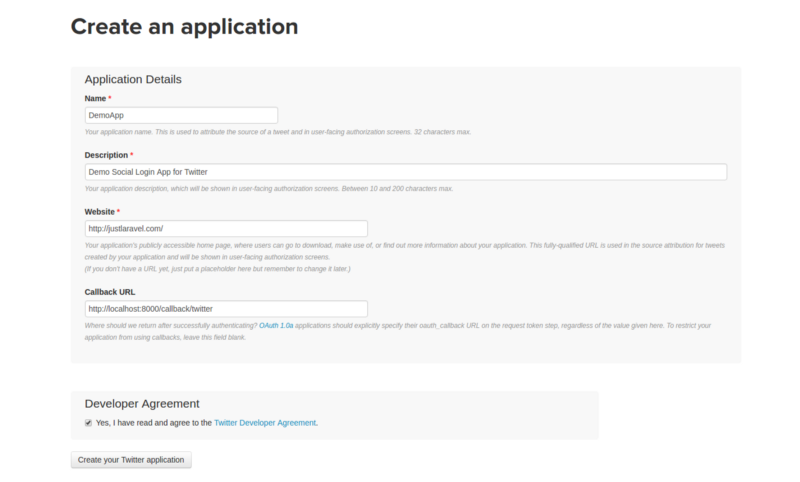Click the Website field with justlaravel URL
Screen dimensions: 800x482
[x=226, y=228]
